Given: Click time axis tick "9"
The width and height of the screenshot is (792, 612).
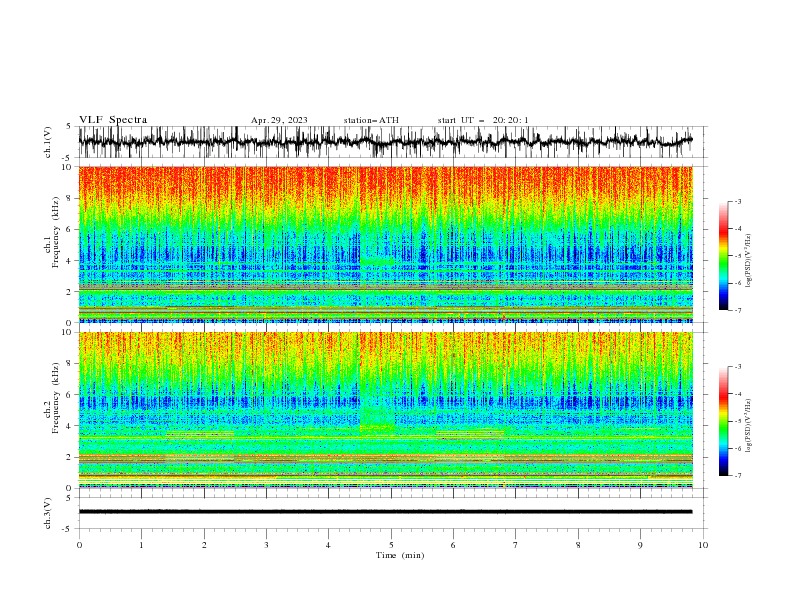Looking at the screenshot, I should [x=640, y=545].
